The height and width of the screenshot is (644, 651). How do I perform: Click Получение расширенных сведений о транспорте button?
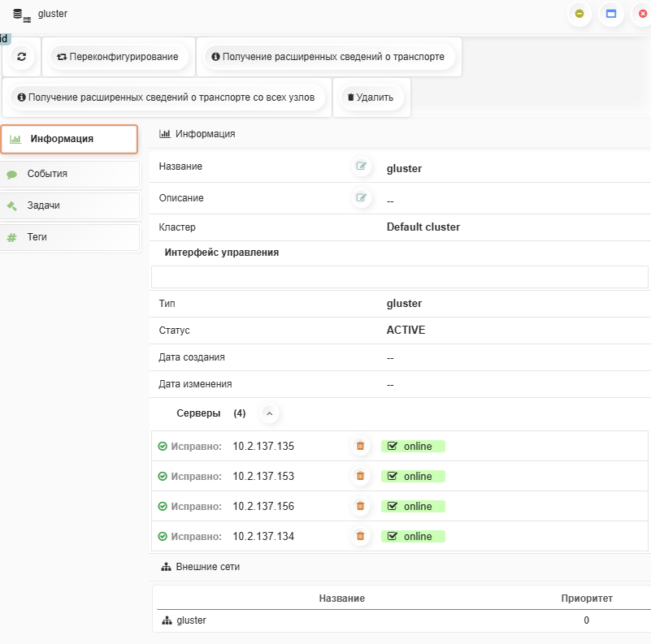pyautogui.click(x=328, y=56)
